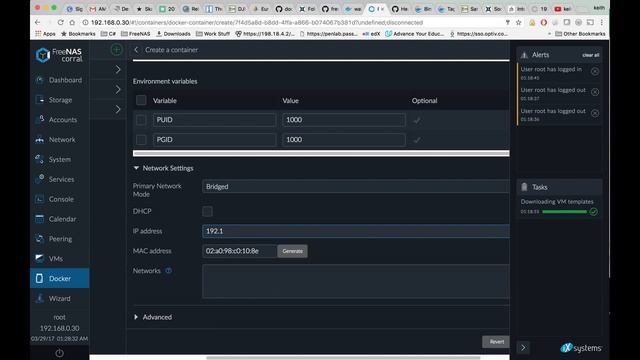Click the PGID variable name field
The height and width of the screenshot is (360, 640).
click(214, 140)
